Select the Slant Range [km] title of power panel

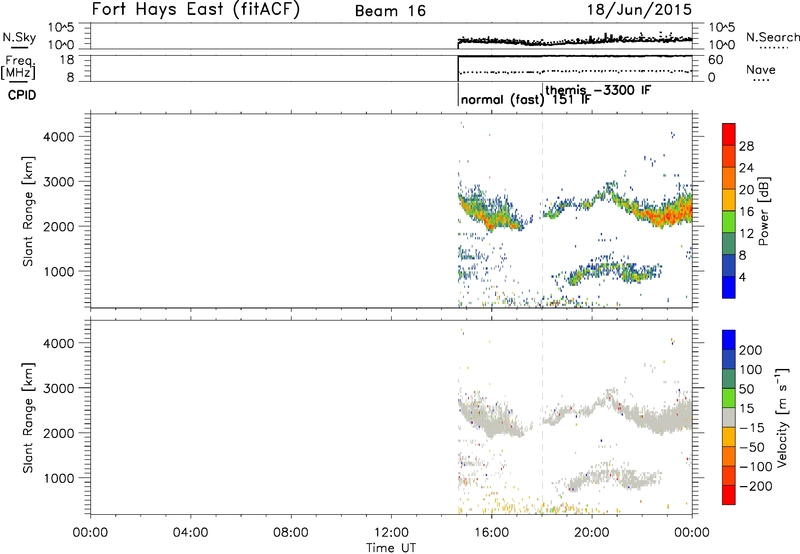(28, 211)
